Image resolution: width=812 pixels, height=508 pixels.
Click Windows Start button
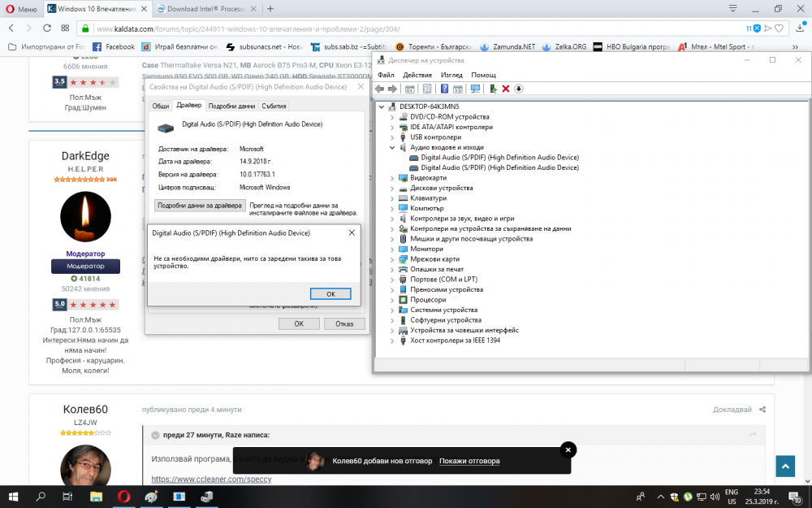pos(13,497)
